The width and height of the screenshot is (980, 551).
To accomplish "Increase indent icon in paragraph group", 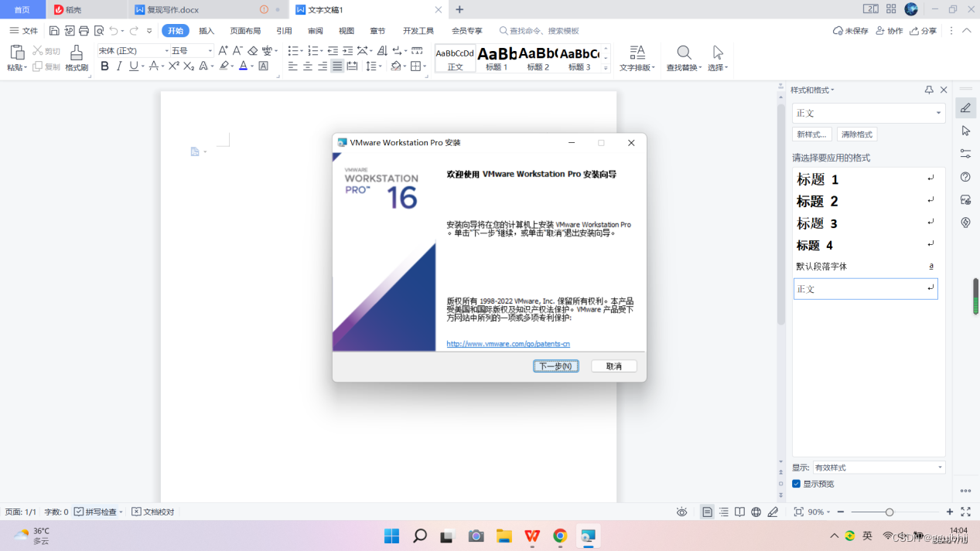I will coord(347,50).
